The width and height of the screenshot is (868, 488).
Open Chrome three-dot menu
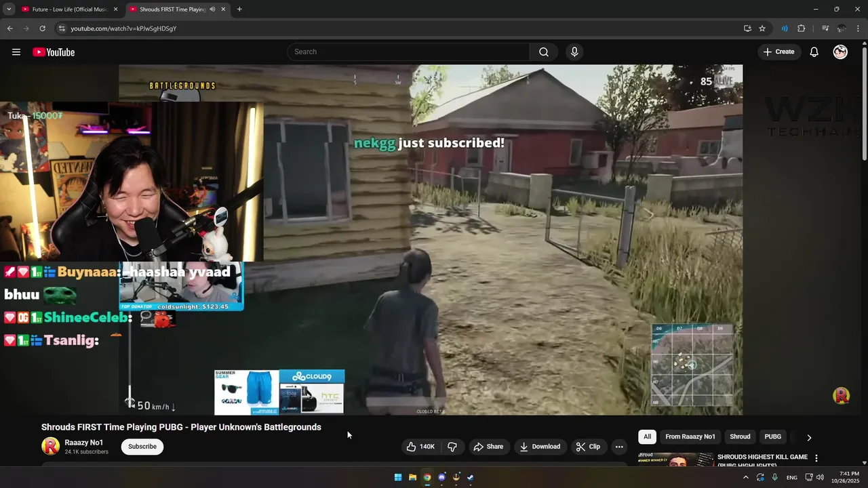pyautogui.click(x=859, y=28)
